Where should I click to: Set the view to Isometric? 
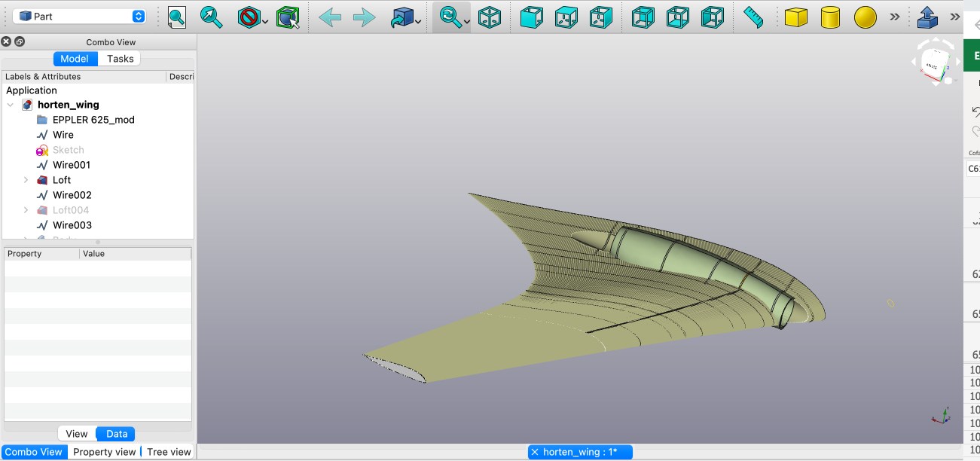click(x=490, y=17)
